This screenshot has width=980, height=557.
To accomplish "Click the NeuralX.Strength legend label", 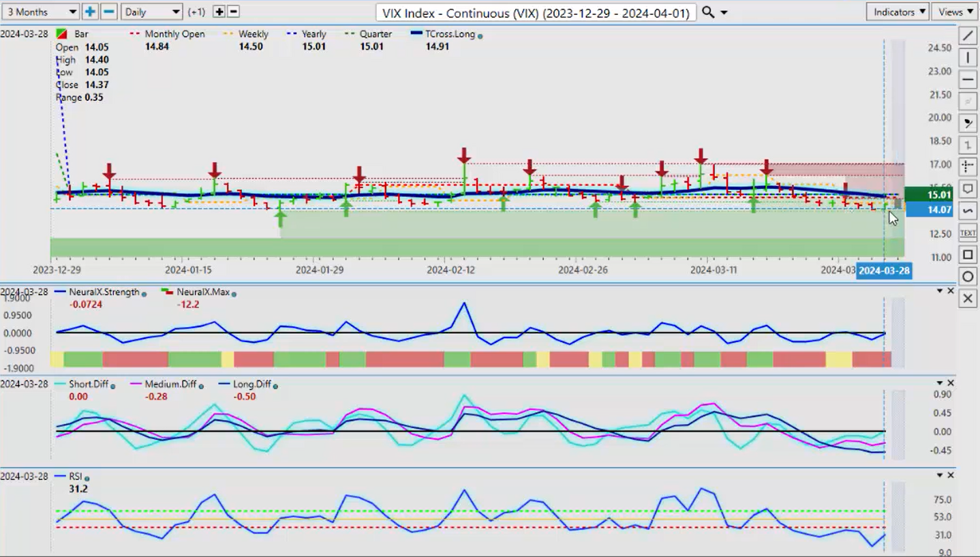I will tap(104, 292).
